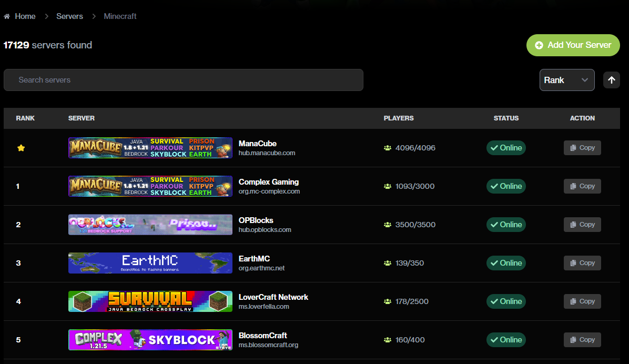Copy the ManaCube server address
Viewport: 629px width, 364px height.
tap(582, 148)
